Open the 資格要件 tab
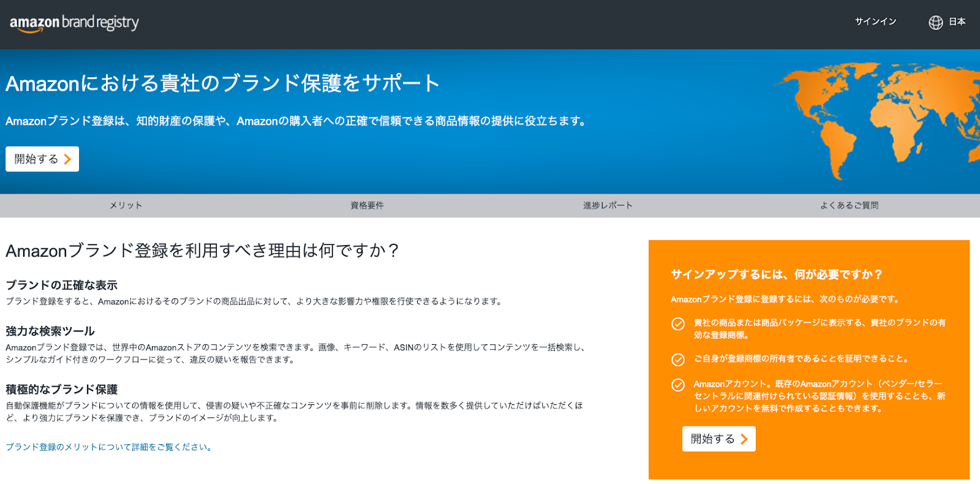 point(367,205)
